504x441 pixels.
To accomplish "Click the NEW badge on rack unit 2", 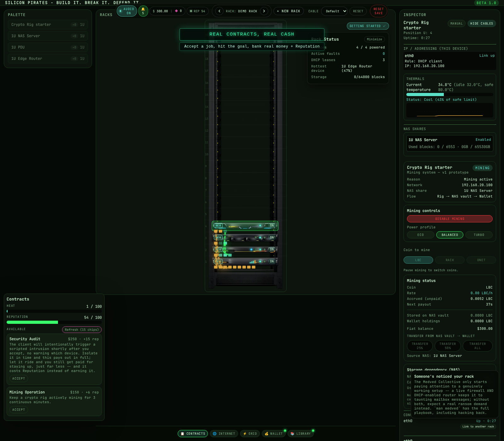I will point(218,249).
